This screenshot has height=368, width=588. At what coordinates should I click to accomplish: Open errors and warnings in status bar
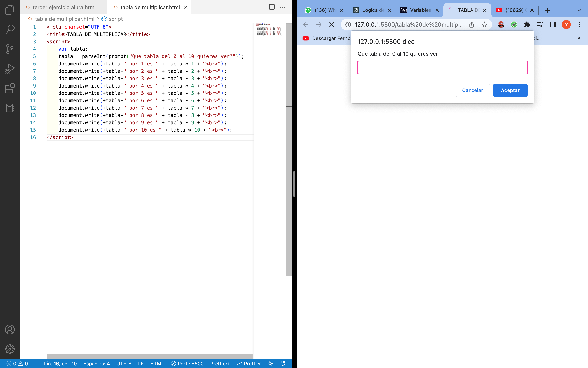tap(17, 363)
